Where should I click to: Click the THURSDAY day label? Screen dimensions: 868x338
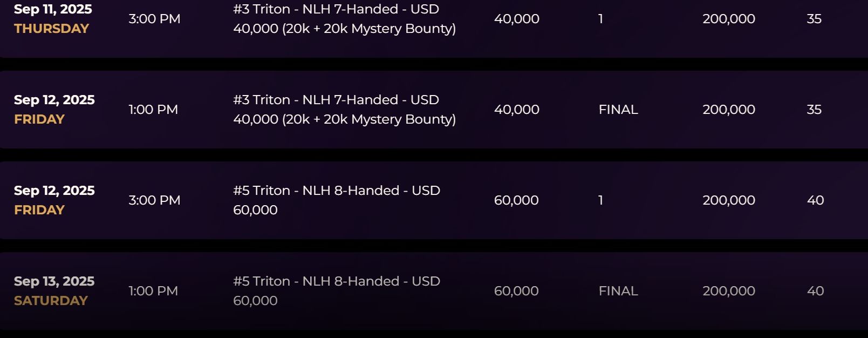(51, 29)
